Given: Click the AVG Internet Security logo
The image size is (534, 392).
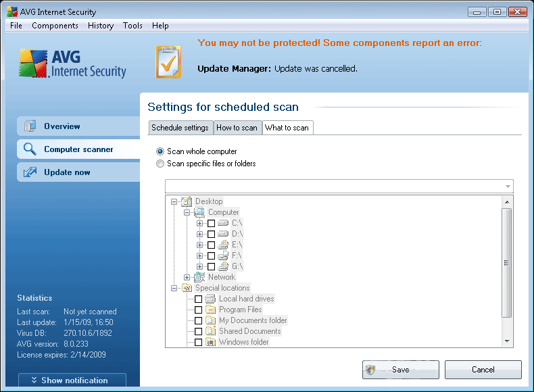Looking at the screenshot, I should point(72,64).
